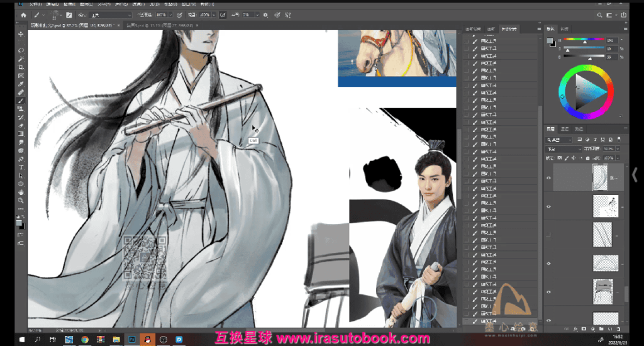Hide the fifth layer via eye icon
The height and width of the screenshot is (346, 644).
[x=548, y=292]
